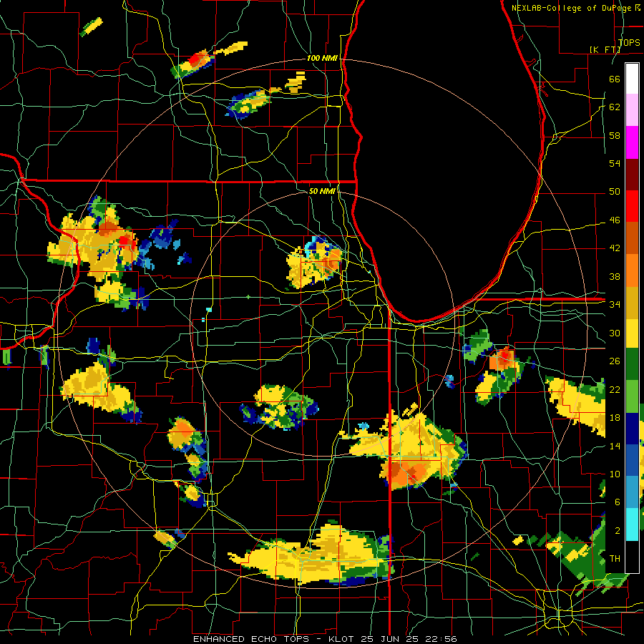
Task: Click the 'TOPS' legend title
Action: click(x=629, y=42)
